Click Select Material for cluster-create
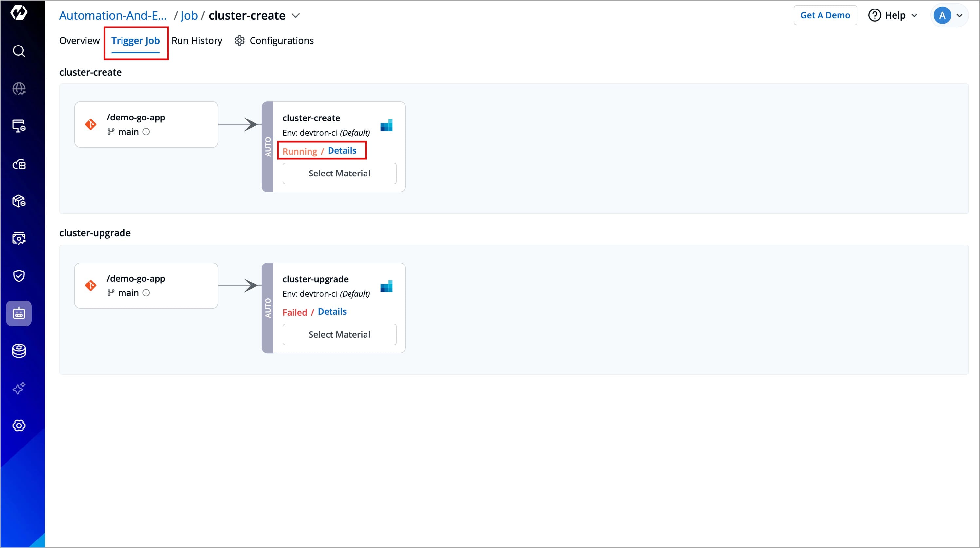Screen dimensions: 980x548 (x=339, y=174)
